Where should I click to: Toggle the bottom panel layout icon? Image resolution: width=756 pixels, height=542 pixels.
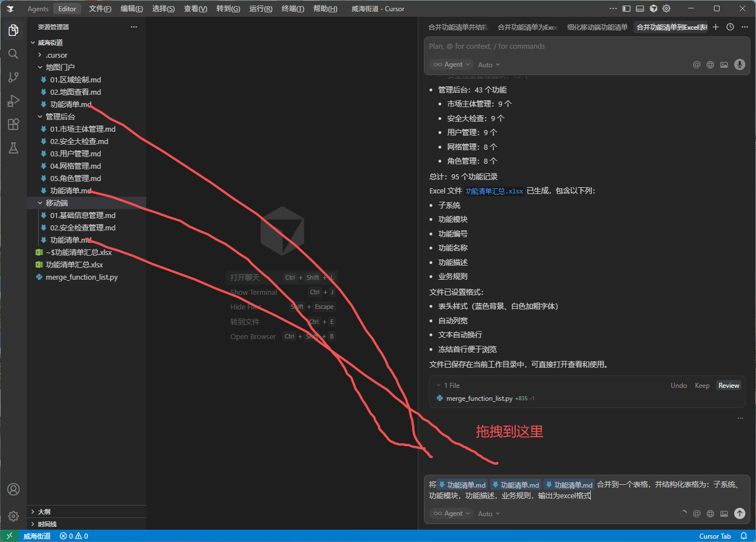click(640, 8)
